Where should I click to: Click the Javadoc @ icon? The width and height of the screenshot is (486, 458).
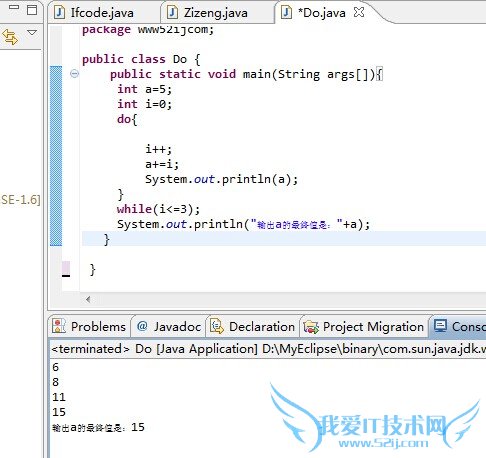pyautogui.click(x=142, y=326)
